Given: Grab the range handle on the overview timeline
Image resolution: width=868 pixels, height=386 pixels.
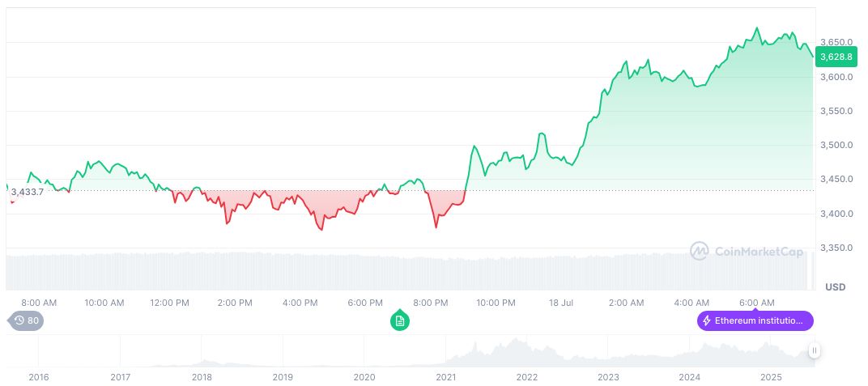Looking at the screenshot, I should pos(814,350).
